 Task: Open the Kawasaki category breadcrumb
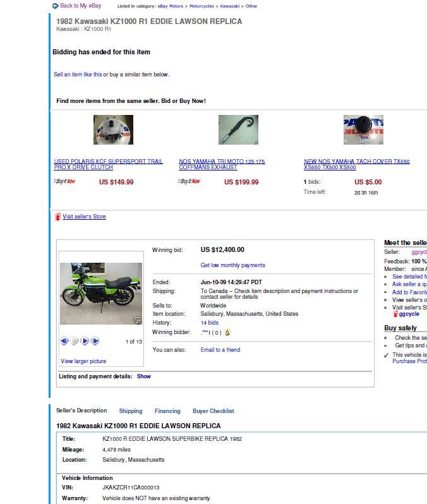pos(229,6)
